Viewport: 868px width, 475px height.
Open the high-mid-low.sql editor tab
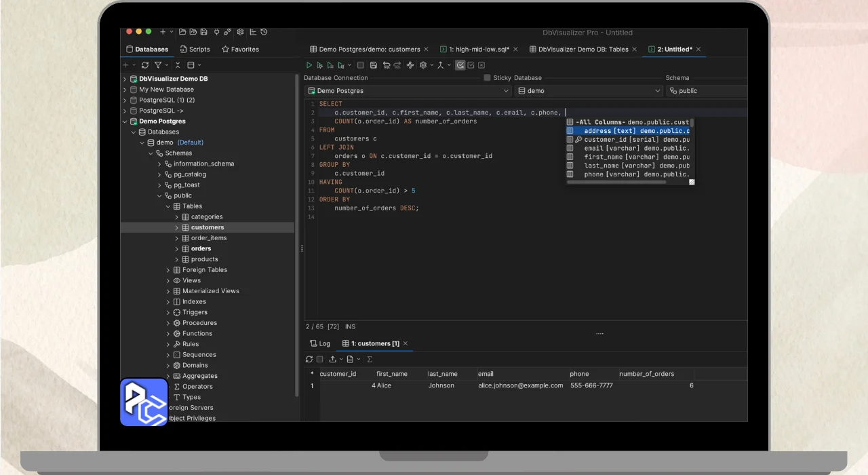coord(474,50)
